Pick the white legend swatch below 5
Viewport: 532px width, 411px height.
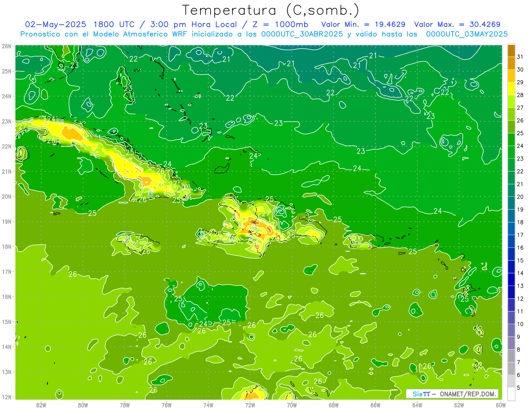pos(512,394)
